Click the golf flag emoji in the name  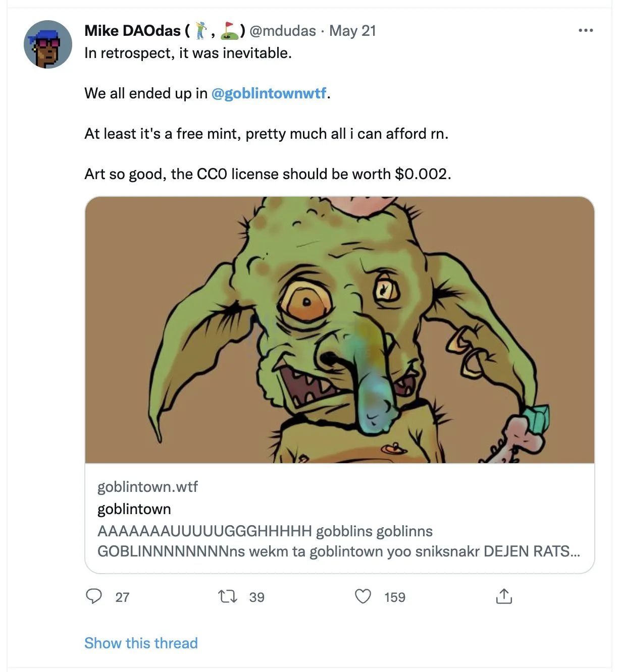229,31
